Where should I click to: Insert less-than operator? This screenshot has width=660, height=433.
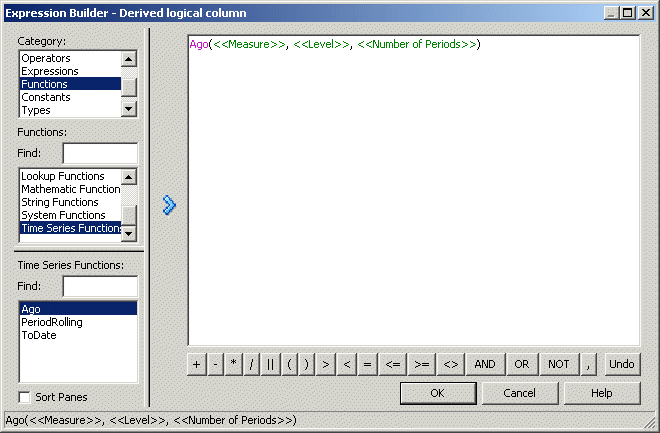pos(347,364)
